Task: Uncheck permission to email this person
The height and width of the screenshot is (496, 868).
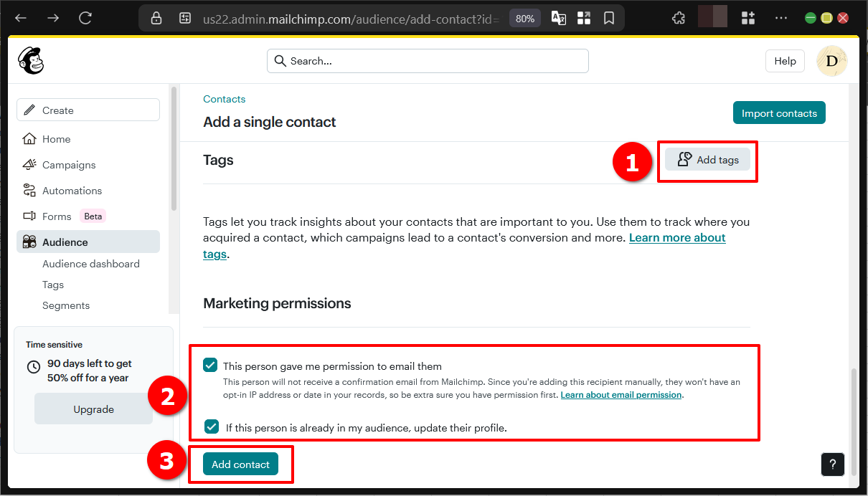Action: (x=210, y=365)
